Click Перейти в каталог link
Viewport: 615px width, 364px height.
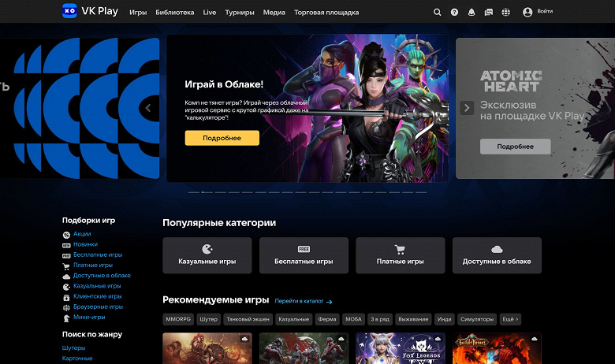[304, 301]
